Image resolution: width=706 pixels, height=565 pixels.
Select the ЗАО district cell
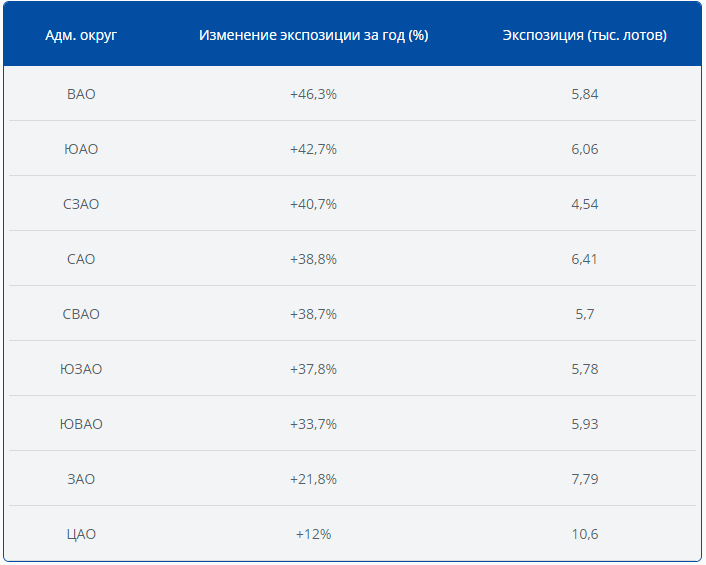click(x=81, y=479)
